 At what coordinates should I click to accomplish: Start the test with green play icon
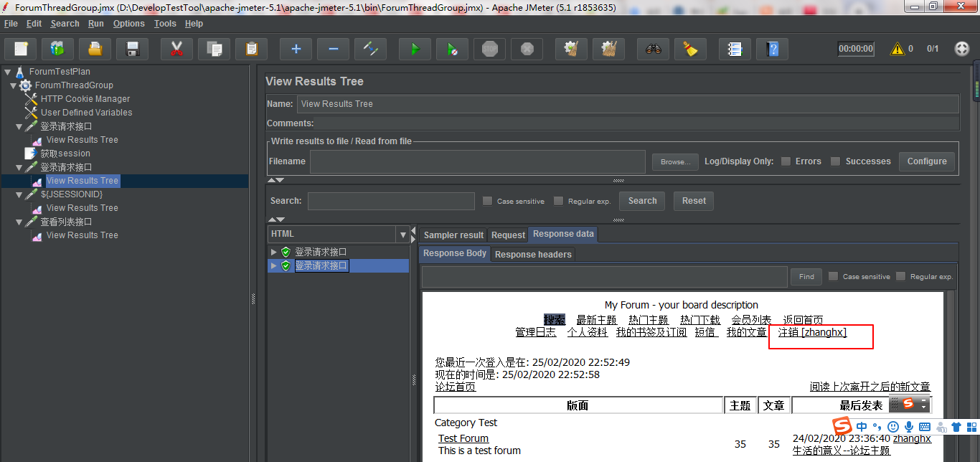point(415,49)
